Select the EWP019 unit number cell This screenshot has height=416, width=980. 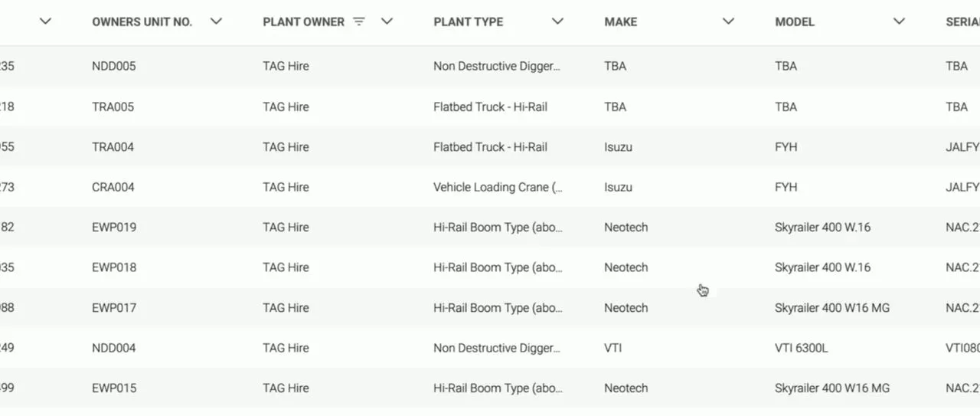click(x=114, y=227)
